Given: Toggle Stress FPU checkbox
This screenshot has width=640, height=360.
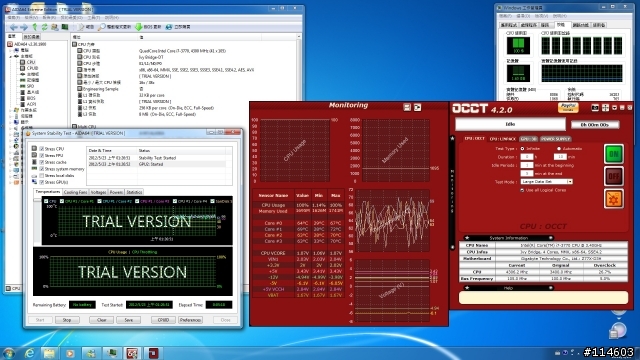Looking at the screenshot, I should [42, 156].
